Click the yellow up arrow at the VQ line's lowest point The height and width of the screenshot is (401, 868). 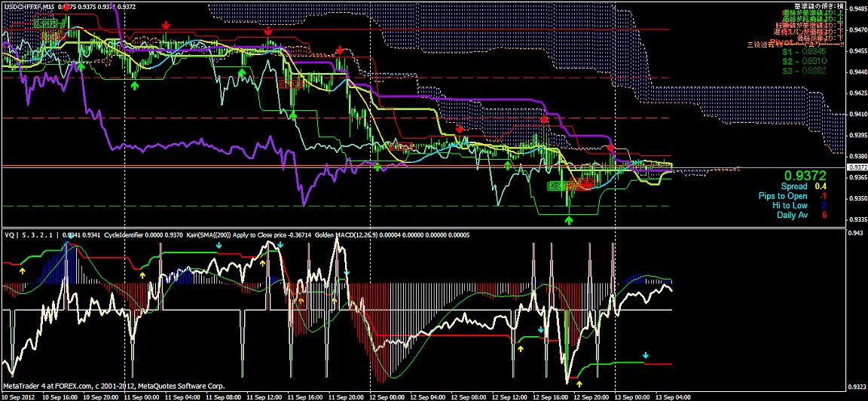(580, 383)
